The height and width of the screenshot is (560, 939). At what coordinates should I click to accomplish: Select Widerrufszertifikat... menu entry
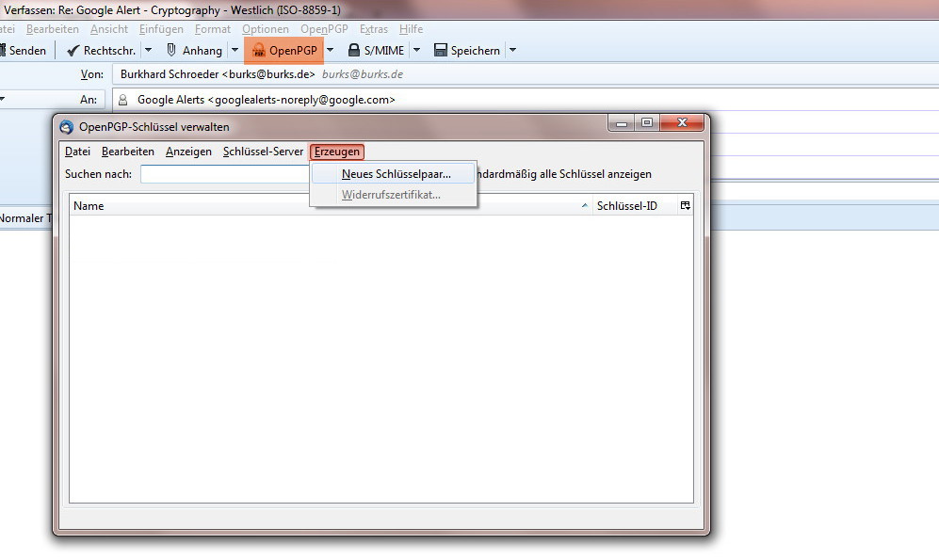pos(394,195)
